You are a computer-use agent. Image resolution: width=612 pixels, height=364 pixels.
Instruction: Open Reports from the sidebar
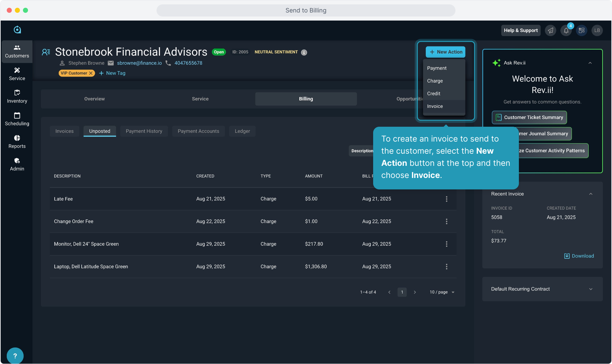(17, 142)
